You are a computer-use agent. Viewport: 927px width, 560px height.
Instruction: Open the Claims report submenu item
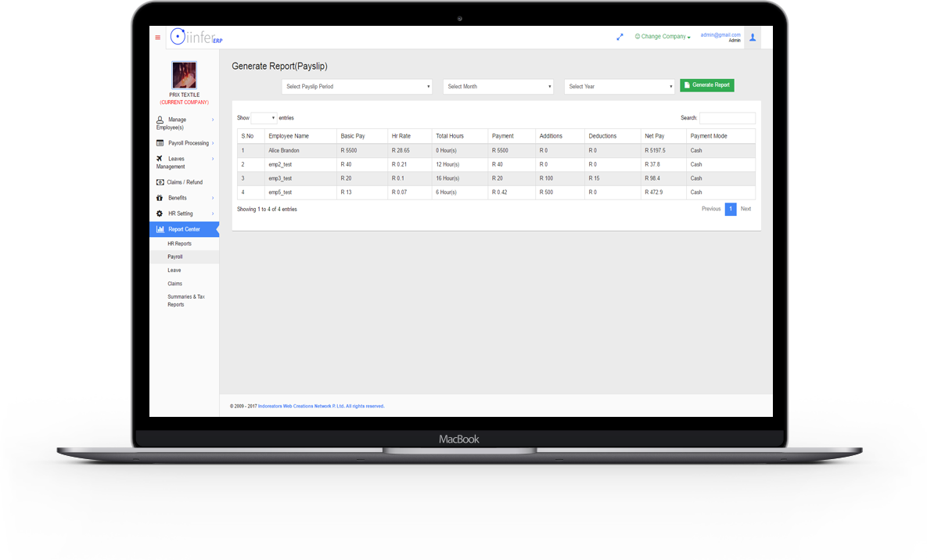[x=174, y=284]
